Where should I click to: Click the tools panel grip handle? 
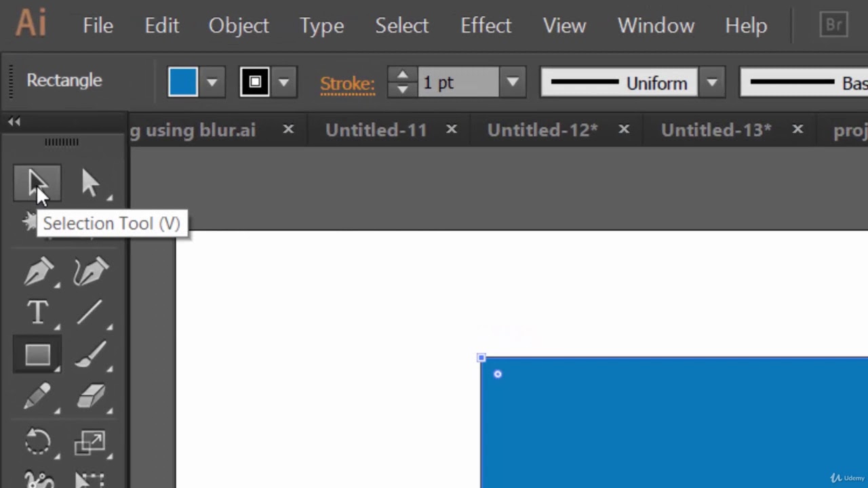(x=62, y=142)
